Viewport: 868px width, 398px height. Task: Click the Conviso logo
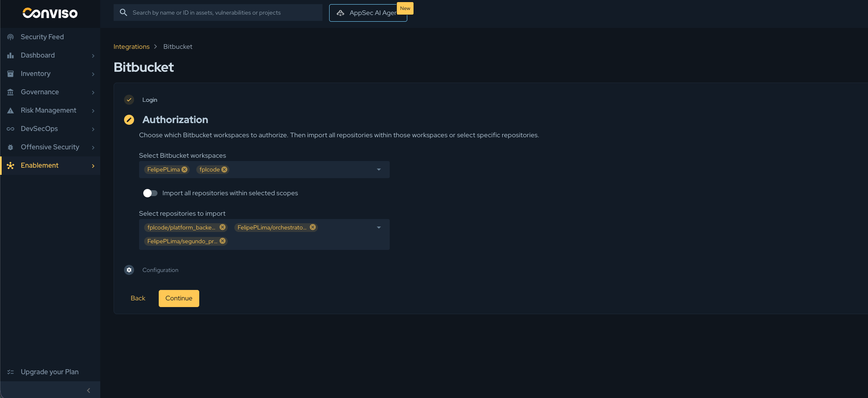click(50, 13)
